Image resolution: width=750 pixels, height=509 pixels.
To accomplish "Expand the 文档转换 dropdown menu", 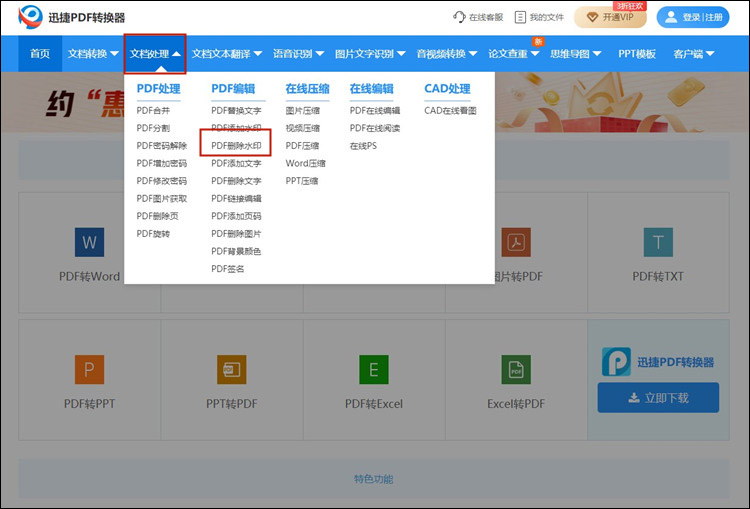I will [93, 54].
